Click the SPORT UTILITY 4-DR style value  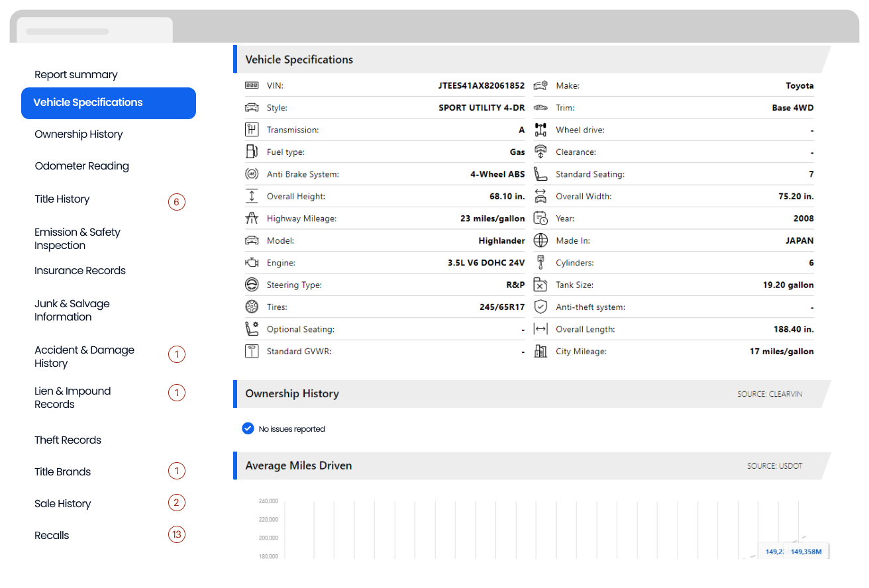482,107
